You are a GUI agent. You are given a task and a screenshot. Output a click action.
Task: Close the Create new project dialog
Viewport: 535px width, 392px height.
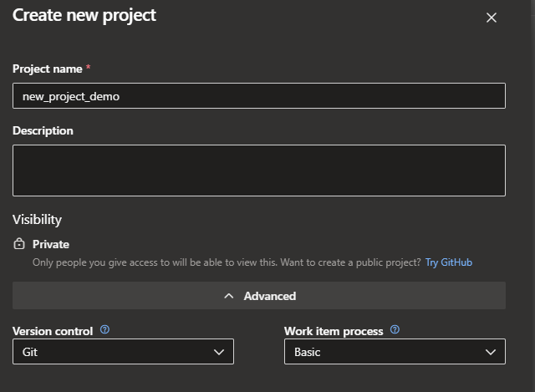(492, 18)
